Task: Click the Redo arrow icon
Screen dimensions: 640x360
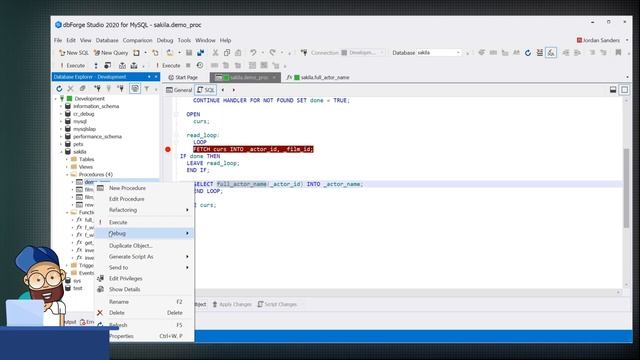Action: [x=272, y=53]
